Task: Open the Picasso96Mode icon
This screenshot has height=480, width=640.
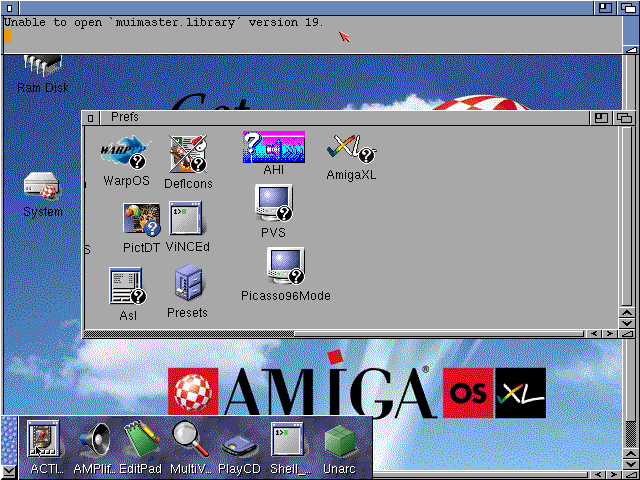Action: click(286, 266)
